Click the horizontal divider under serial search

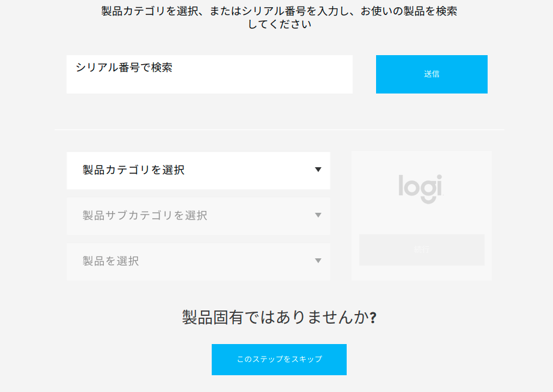(x=279, y=129)
